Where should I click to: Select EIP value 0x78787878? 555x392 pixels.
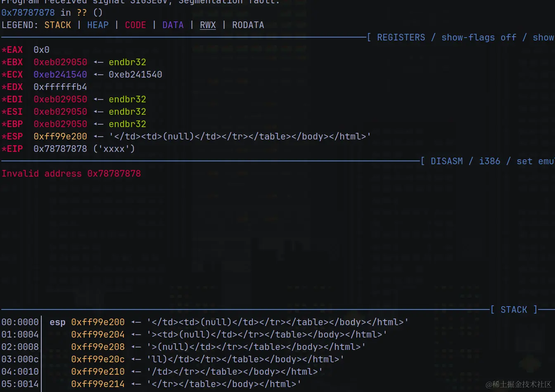click(x=60, y=149)
